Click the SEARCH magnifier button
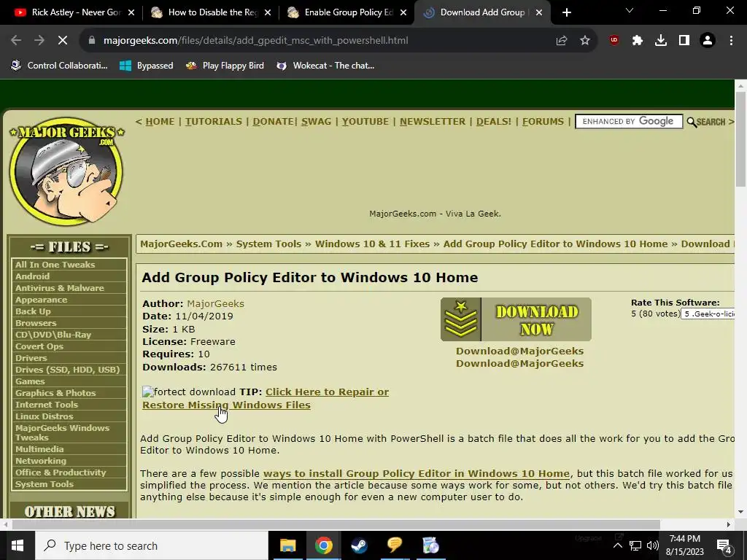 click(706, 122)
